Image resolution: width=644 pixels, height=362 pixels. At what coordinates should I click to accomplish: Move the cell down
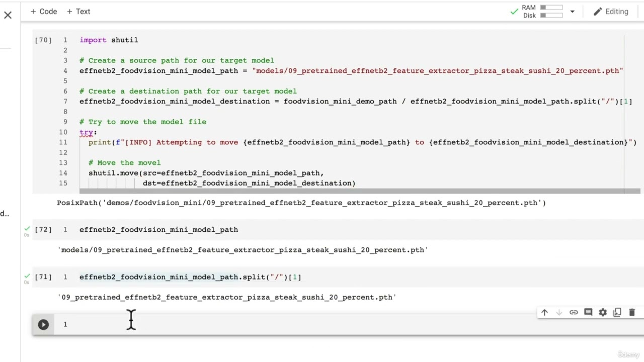pos(559,312)
